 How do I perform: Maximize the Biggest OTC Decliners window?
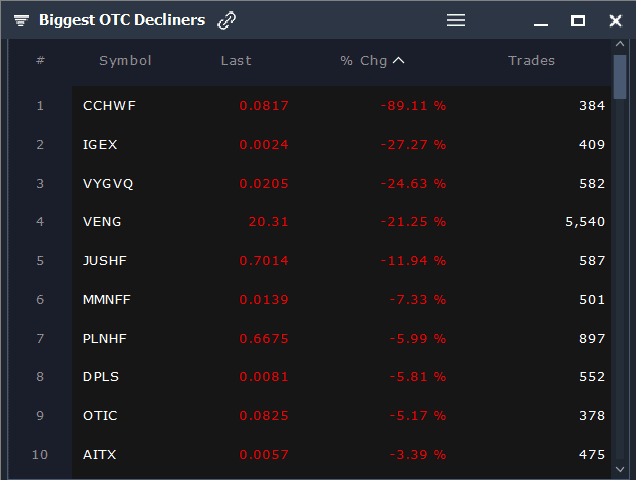coord(578,20)
